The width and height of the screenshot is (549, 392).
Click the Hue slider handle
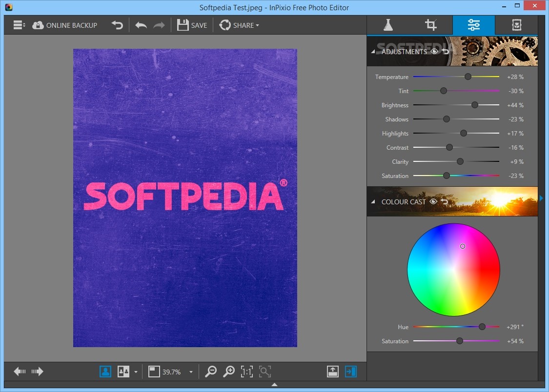point(482,327)
